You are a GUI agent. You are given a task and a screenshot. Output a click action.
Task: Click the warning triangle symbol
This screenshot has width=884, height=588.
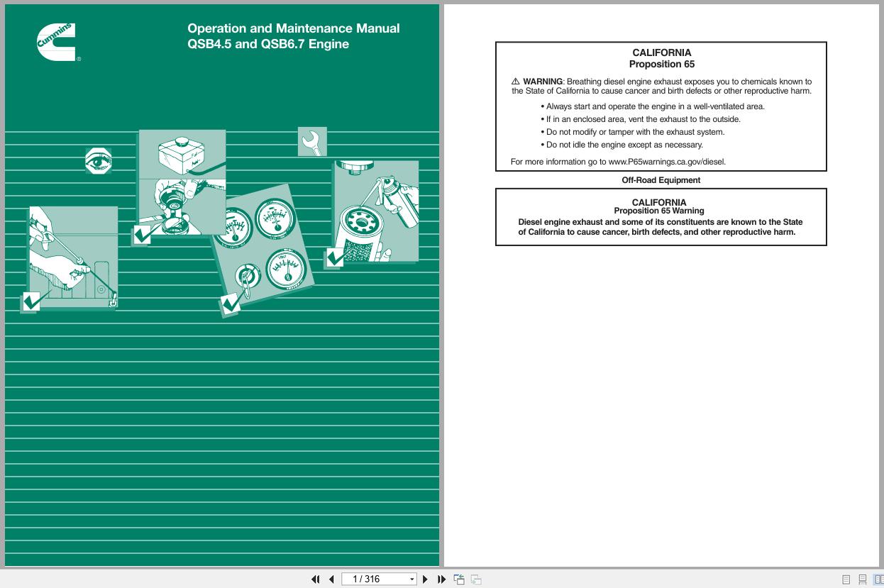coord(516,82)
